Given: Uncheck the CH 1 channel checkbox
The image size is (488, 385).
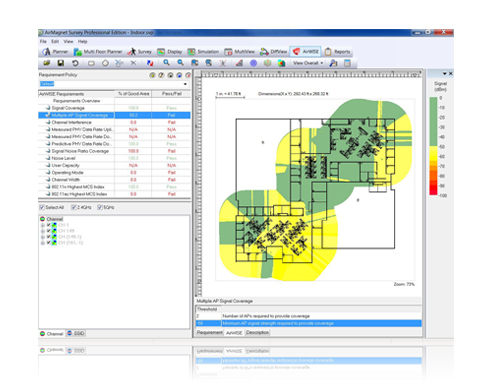Looking at the screenshot, I should (x=49, y=225).
